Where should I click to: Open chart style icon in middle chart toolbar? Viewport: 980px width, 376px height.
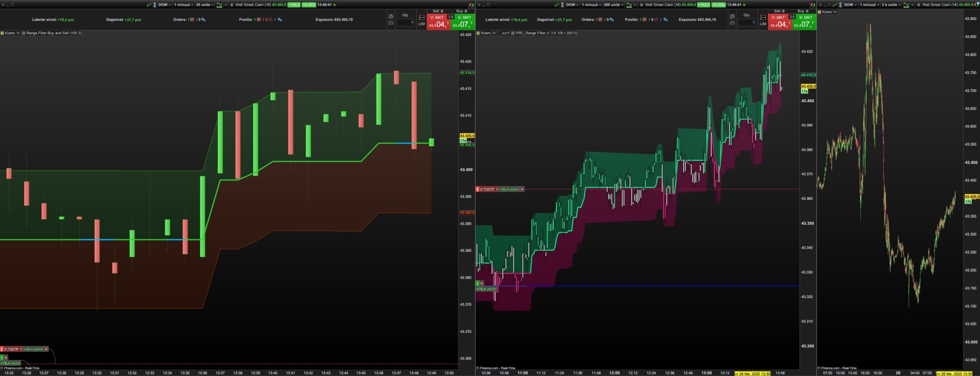629,5
